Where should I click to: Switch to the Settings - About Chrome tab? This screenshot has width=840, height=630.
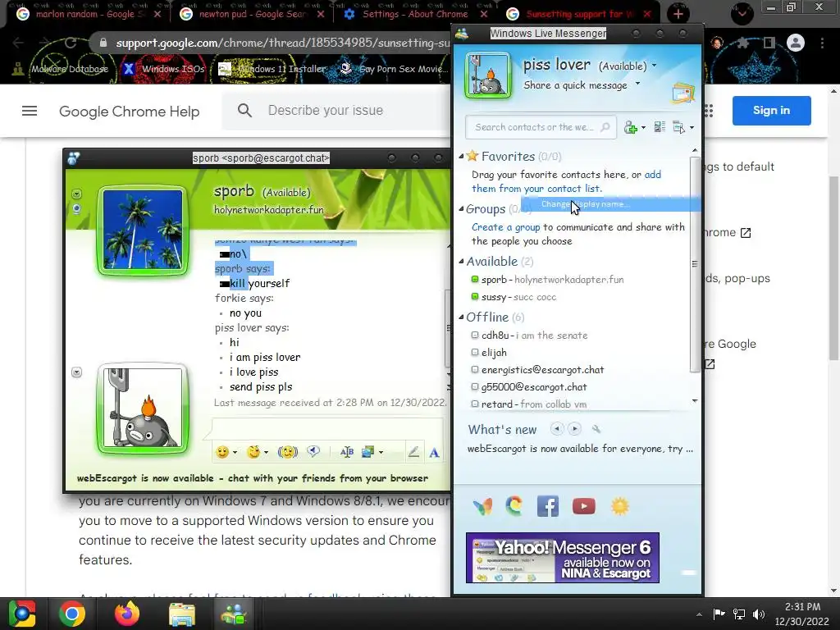(416, 14)
